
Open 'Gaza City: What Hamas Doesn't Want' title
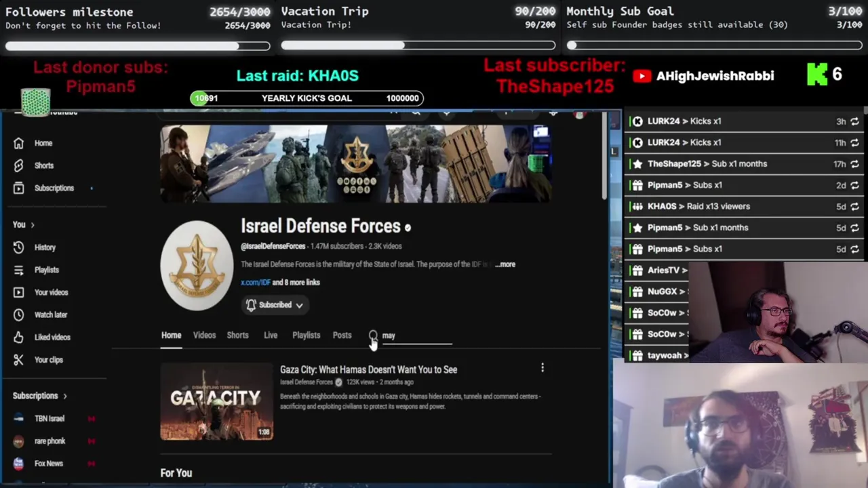pyautogui.click(x=368, y=369)
